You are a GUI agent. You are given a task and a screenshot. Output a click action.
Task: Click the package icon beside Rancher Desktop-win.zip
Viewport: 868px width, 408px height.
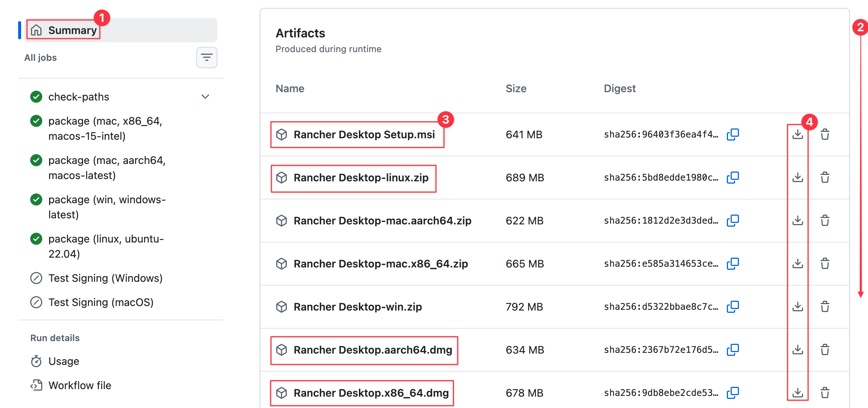point(282,307)
